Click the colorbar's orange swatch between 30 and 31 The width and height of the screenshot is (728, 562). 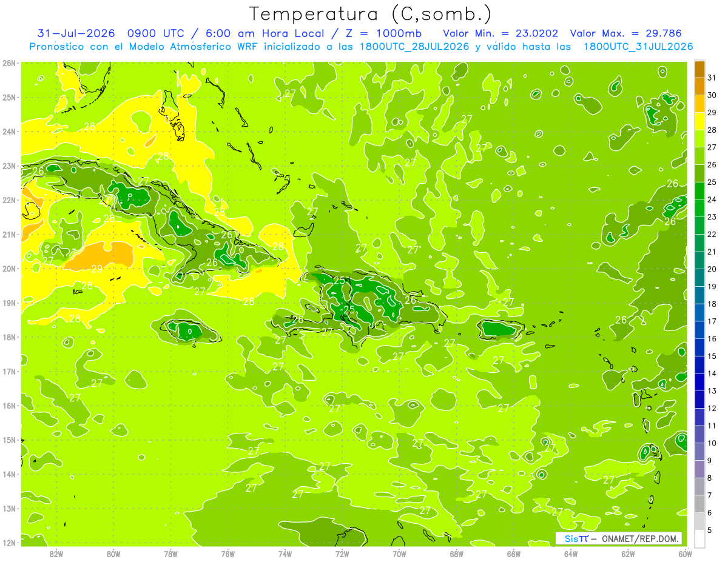point(699,86)
